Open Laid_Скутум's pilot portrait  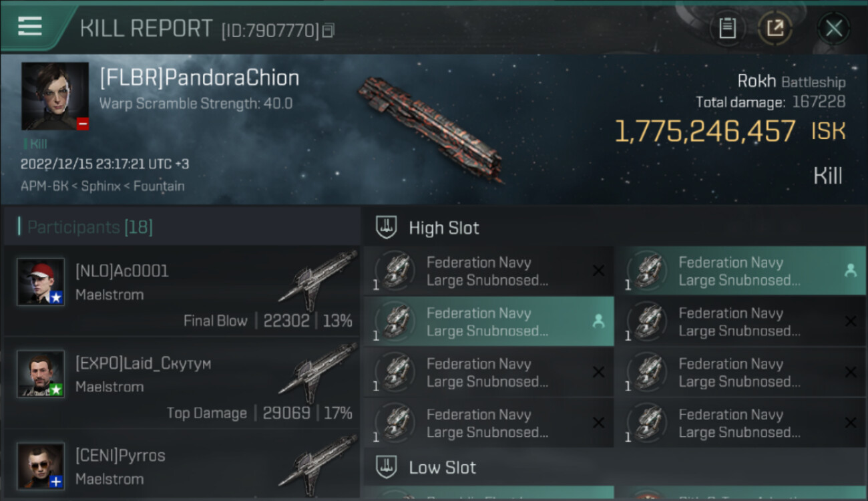(x=41, y=373)
